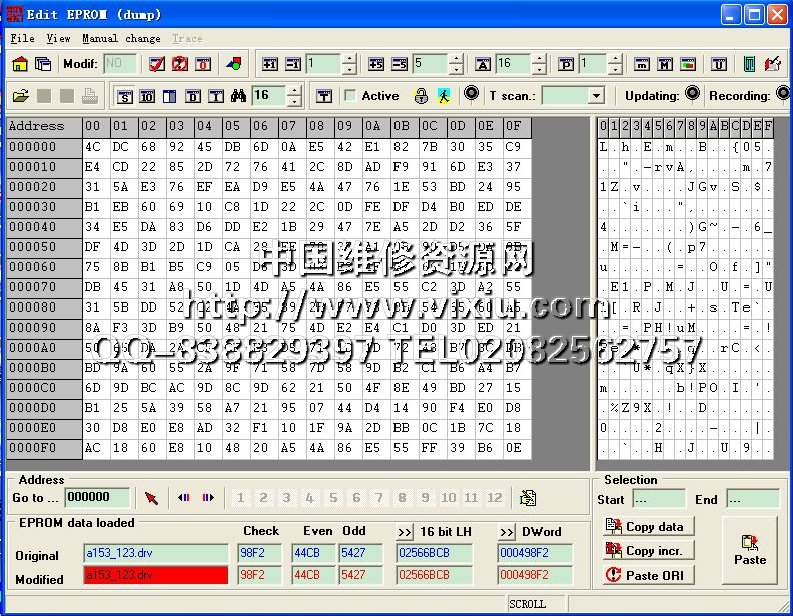The image size is (793, 616).
Task: Click the +1 increment icon
Action: (270, 64)
